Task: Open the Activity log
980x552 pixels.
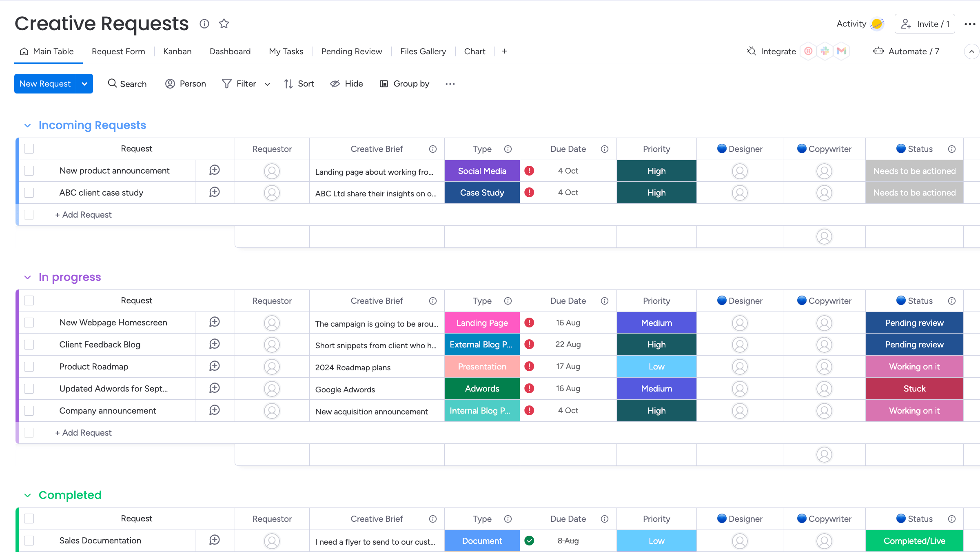Action: (x=860, y=24)
